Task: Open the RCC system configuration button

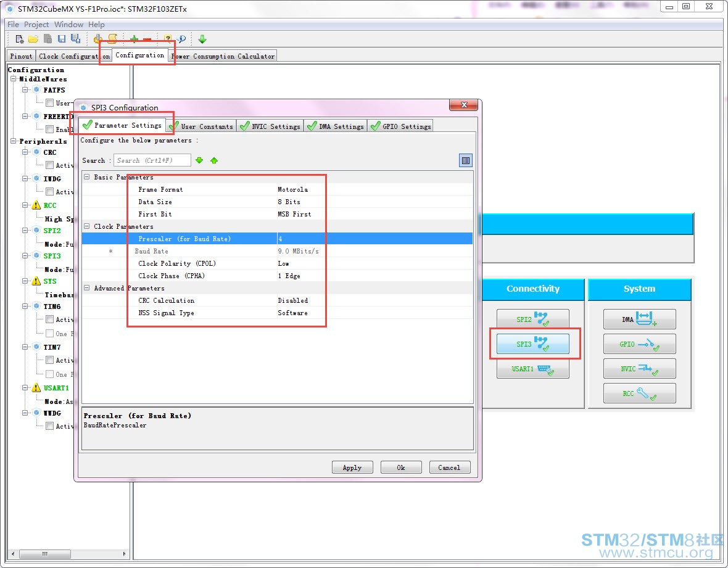Action: pyautogui.click(x=639, y=393)
